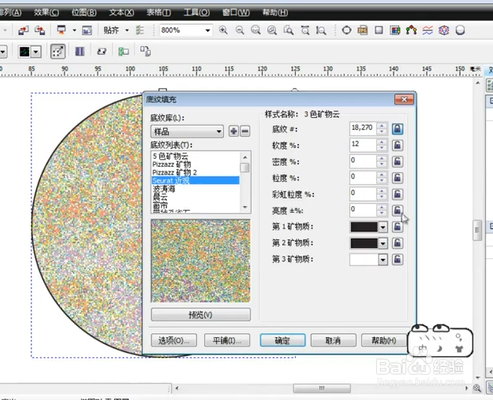Image resolution: width=493 pixels, height=400 pixels.
Task: Open the 表格(T) menu
Action: (159, 13)
